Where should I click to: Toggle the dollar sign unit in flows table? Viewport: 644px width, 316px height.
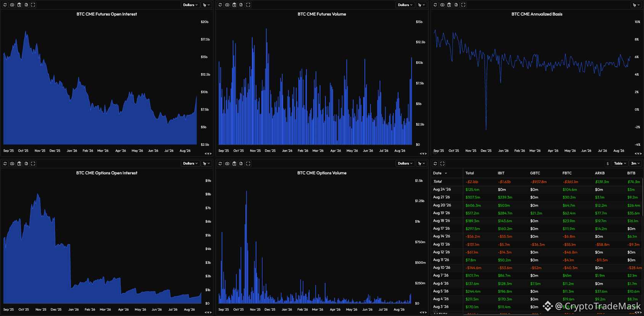click(608, 164)
